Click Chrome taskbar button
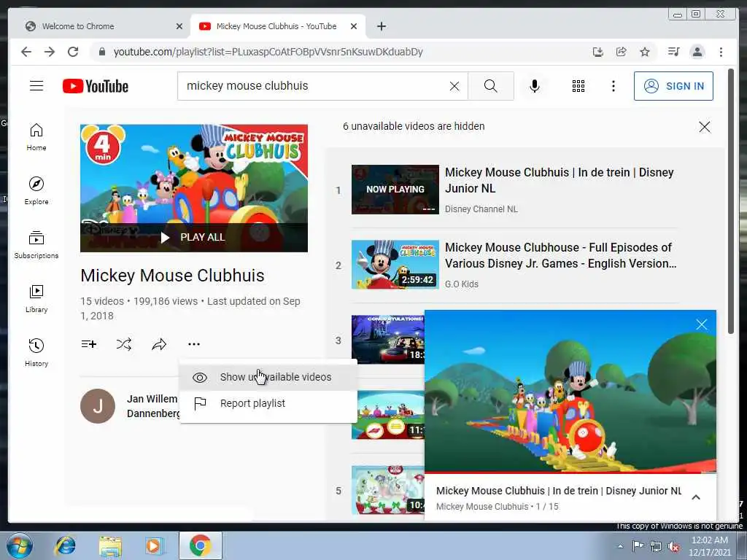Screen dimensions: 747x560 [x=201, y=545]
